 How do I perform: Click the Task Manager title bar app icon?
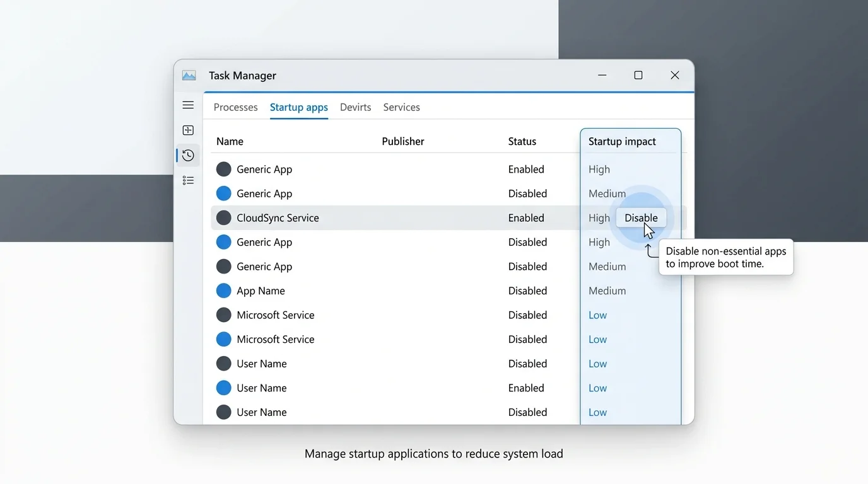click(x=189, y=76)
